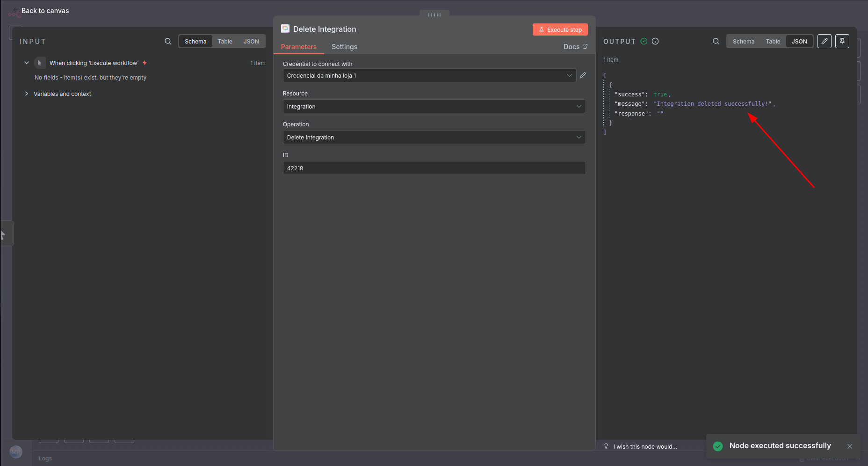Switch OUTPUT view to Schema

[744, 41]
